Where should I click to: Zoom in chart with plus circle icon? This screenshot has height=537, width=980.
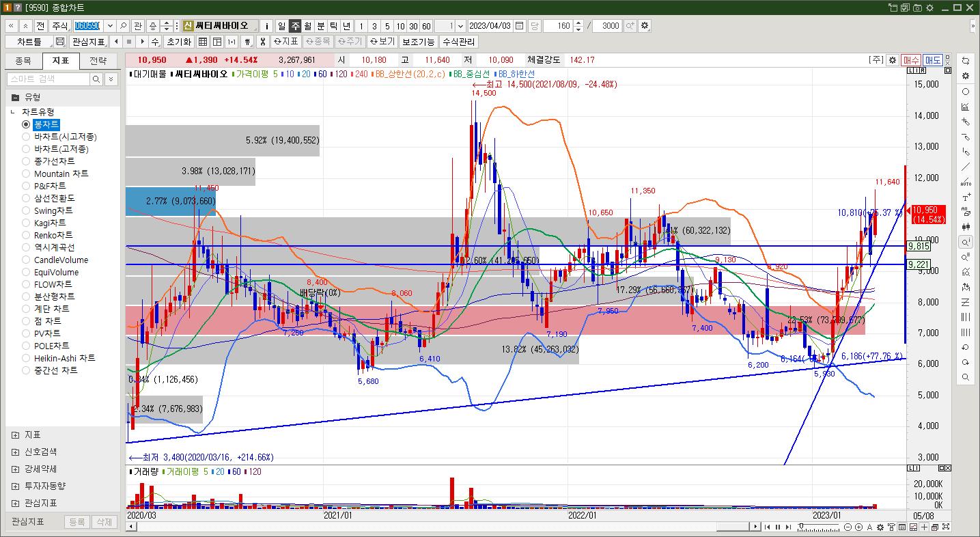click(858, 527)
